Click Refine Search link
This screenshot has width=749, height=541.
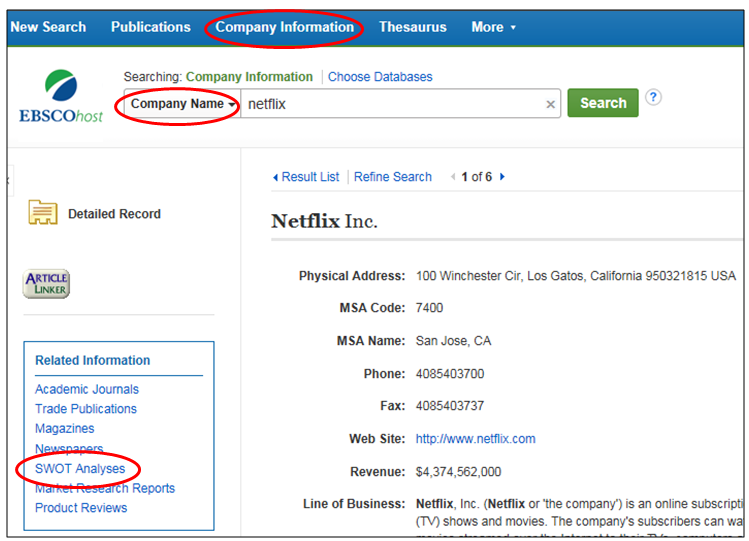[393, 177]
